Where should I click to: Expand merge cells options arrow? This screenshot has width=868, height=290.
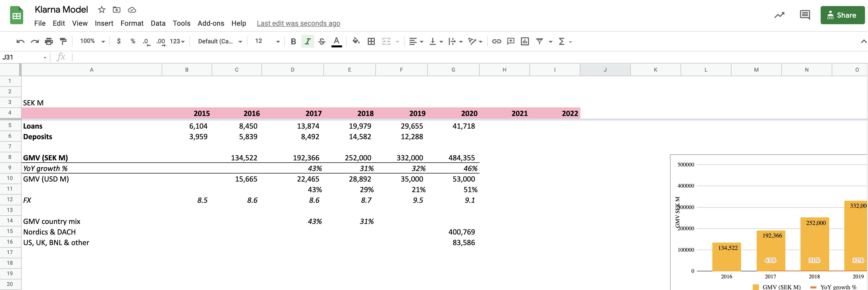coord(398,42)
